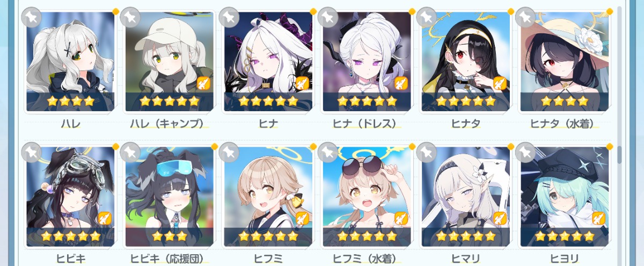644x266 pixels.
Task: Click the five-star rating on ヒマリ
Action: pos(466,236)
